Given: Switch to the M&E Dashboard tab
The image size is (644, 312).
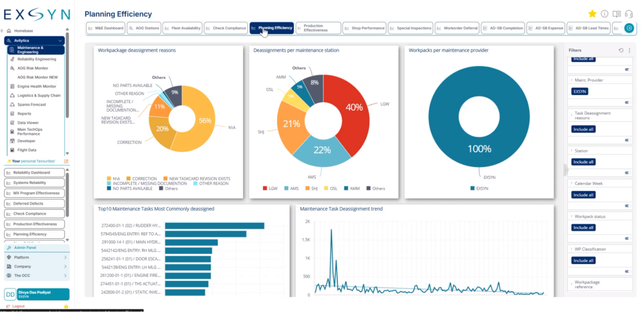Looking at the screenshot, I should 106,28.
